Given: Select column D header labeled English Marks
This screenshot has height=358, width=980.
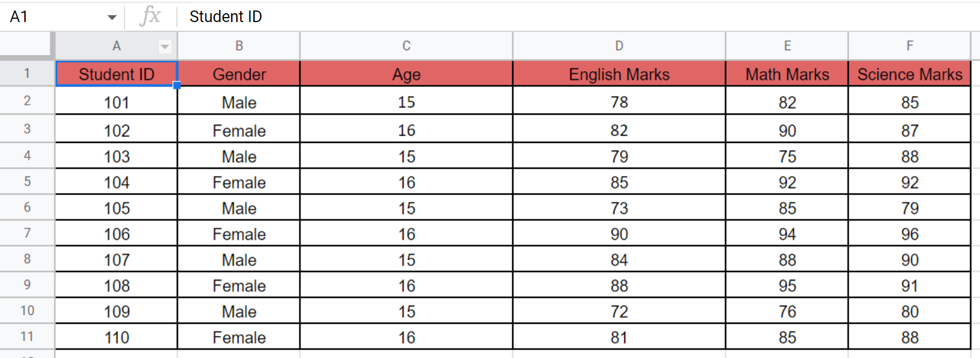Looking at the screenshot, I should pos(619,46).
